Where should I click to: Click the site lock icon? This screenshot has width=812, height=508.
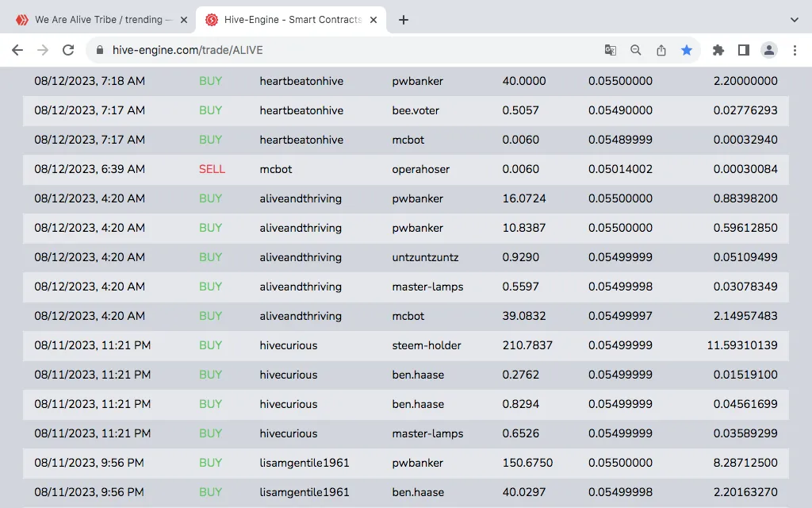100,50
